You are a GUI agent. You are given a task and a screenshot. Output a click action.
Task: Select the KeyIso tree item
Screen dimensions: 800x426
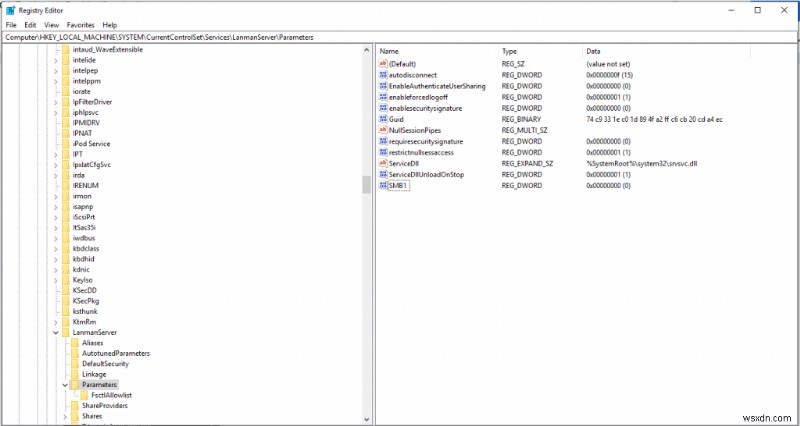pos(83,280)
